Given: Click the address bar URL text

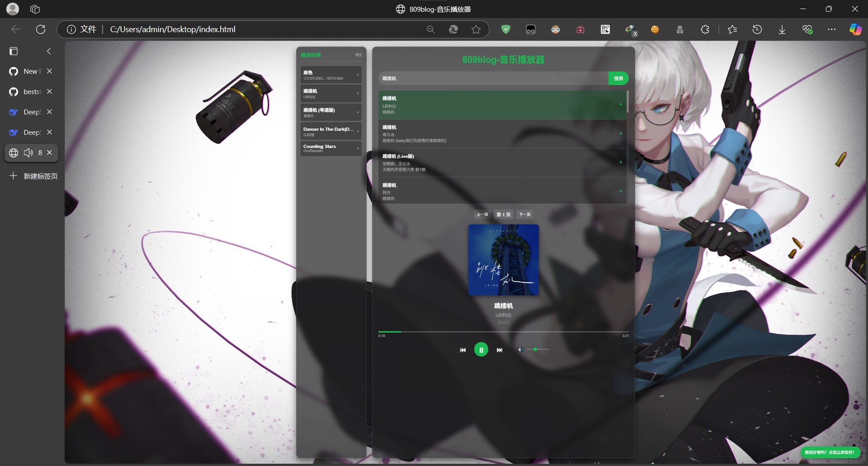Looking at the screenshot, I should (173, 29).
